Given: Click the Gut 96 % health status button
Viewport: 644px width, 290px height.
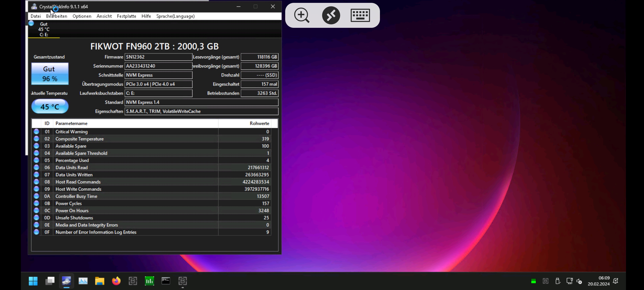Looking at the screenshot, I should click(x=50, y=74).
